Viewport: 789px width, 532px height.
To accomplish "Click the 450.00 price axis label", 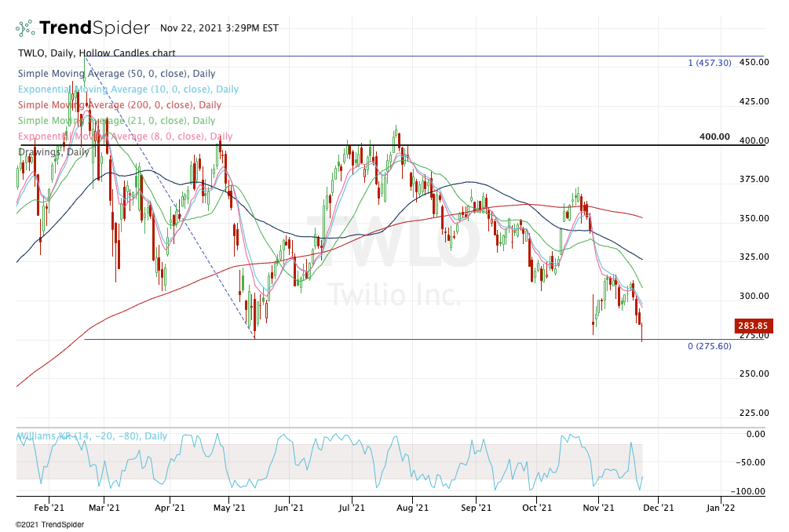I will (x=754, y=62).
